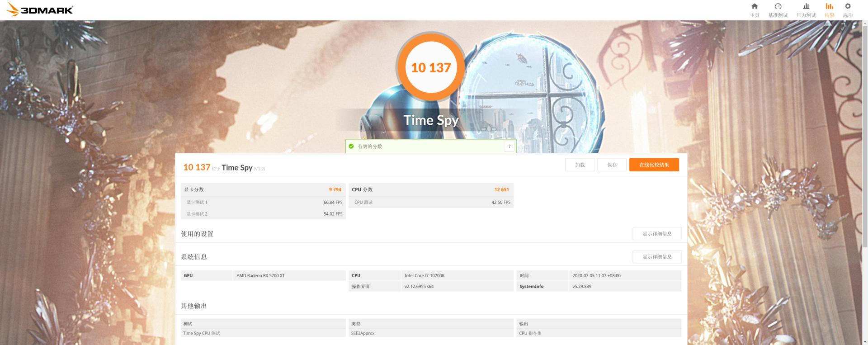
Task: Click the graphics score value 9 794
Action: [x=335, y=190]
